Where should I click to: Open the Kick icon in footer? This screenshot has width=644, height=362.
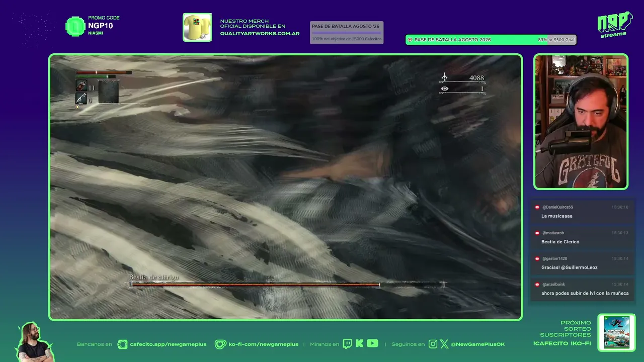pyautogui.click(x=359, y=344)
